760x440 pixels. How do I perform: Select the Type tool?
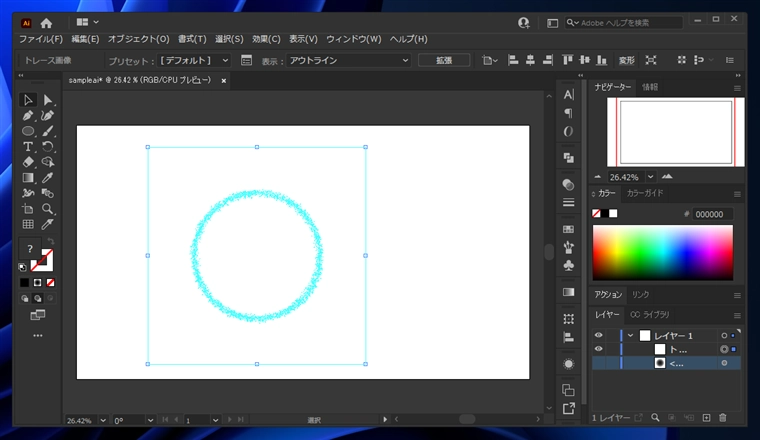[28, 146]
